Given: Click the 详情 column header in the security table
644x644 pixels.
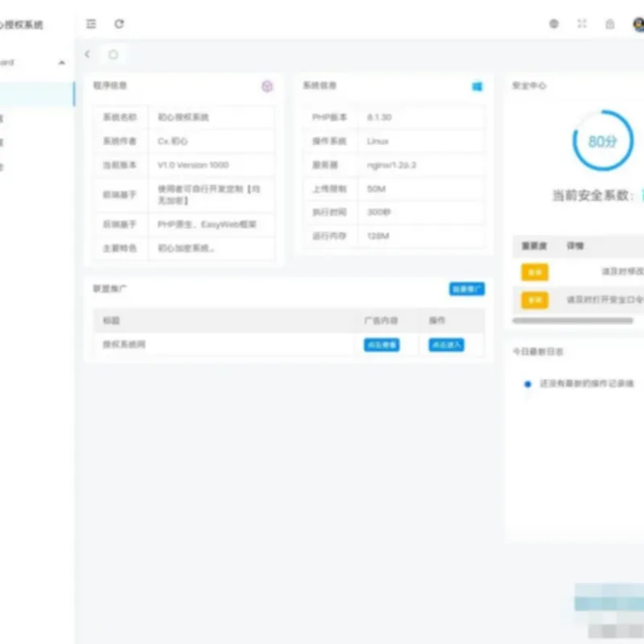Looking at the screenshot, I should tap(575, 246).
